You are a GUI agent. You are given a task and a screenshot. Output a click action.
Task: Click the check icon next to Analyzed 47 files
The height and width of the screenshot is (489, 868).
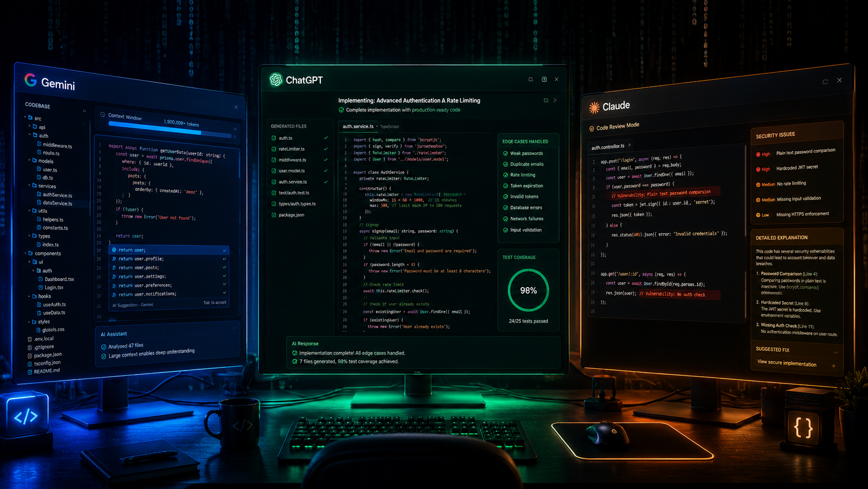pos(103,347)
